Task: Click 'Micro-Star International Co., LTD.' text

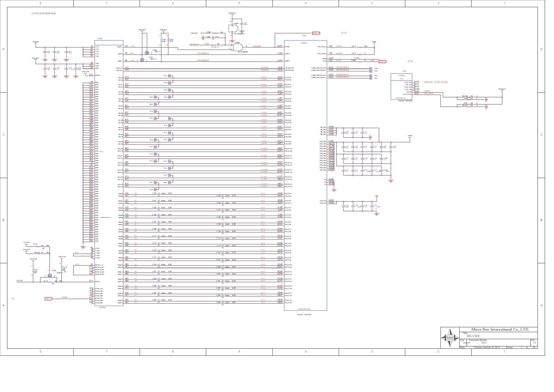Action: coord(500,329)
